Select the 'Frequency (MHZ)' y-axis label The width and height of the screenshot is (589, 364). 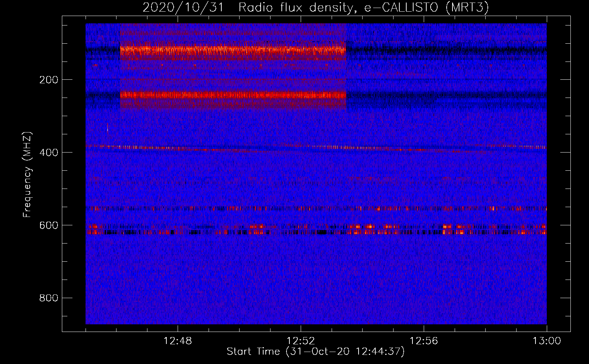[x=27, y=175]
